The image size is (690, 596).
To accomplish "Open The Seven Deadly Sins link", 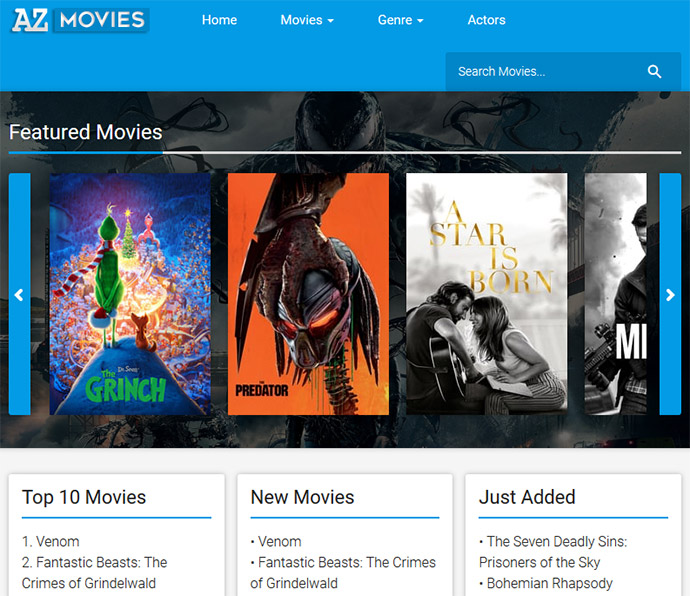I will click(x=557, y=542).
